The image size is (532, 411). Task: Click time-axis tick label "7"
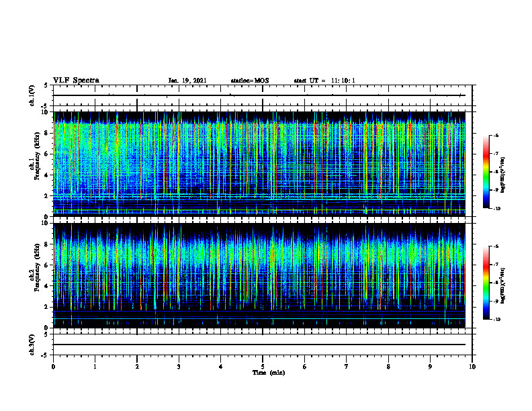[347, 367]
